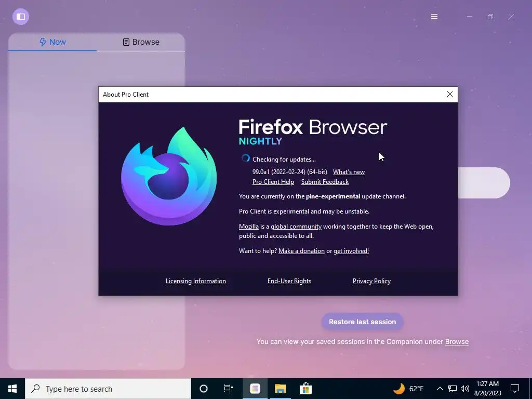The image size is (532, 399).
Task: Click Submit Feedback link
Action: (x=325, y=182)
